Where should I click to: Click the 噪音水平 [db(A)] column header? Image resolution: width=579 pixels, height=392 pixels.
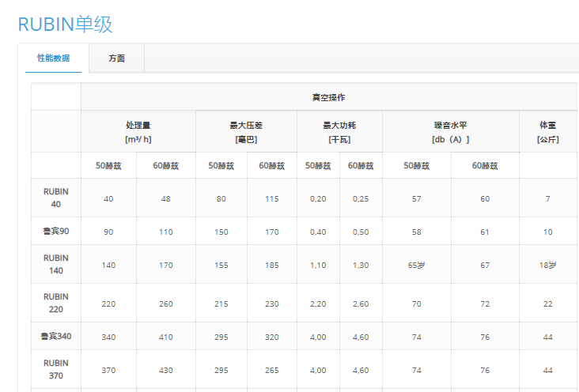[x=451, y=132]
